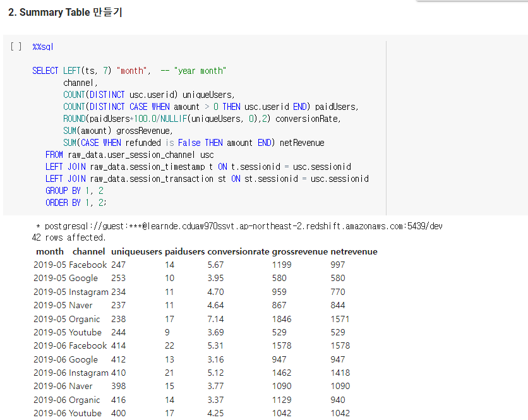This screenshot has width=528, height=420.
Task: Click the channel column header
Action: (88, 251)
